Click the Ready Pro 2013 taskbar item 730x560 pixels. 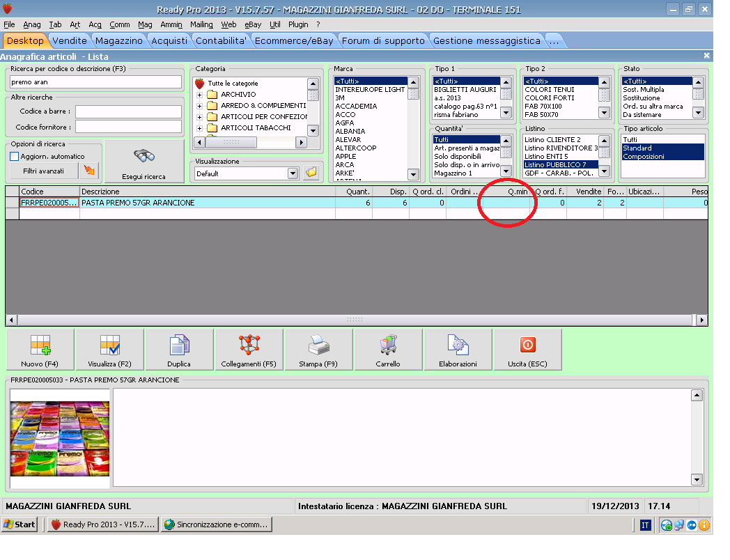tap(103, 524)
